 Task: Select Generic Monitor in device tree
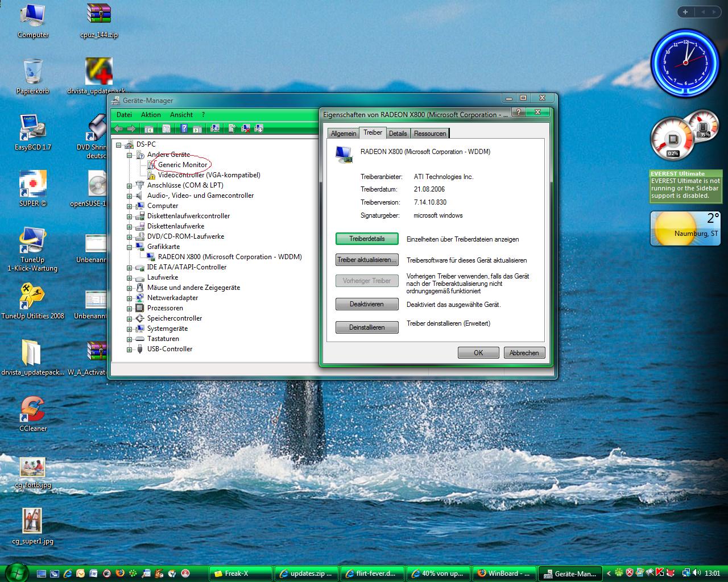183,165
